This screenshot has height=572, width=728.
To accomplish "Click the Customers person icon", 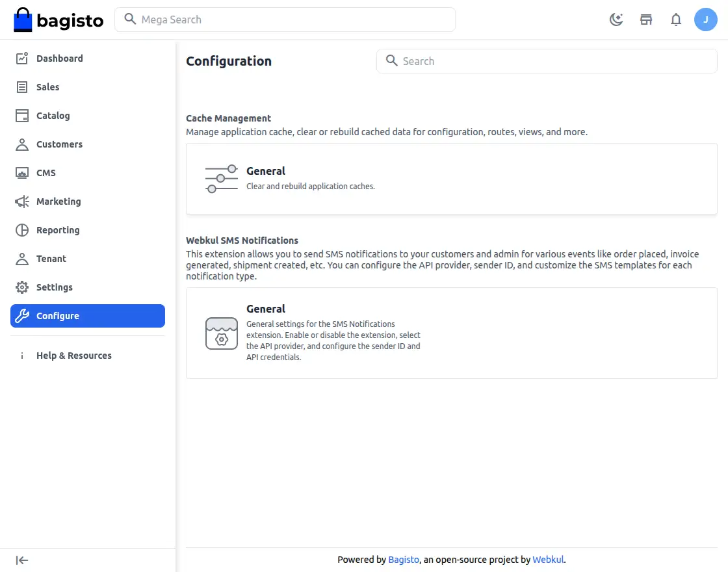I will click(22, 144).
